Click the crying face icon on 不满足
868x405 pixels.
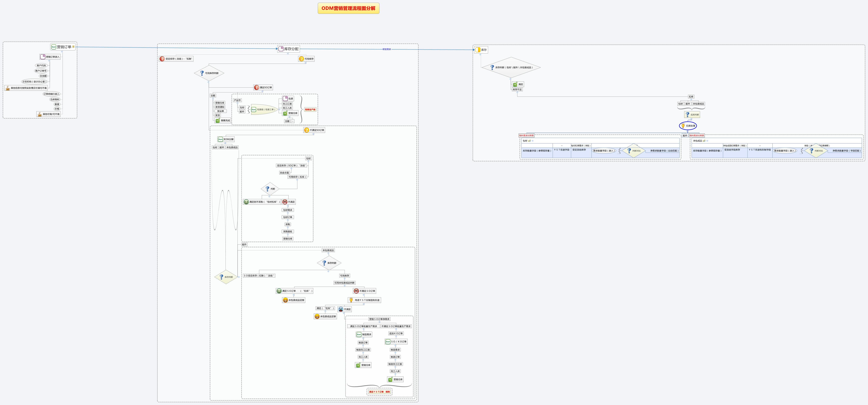[341, 309]
